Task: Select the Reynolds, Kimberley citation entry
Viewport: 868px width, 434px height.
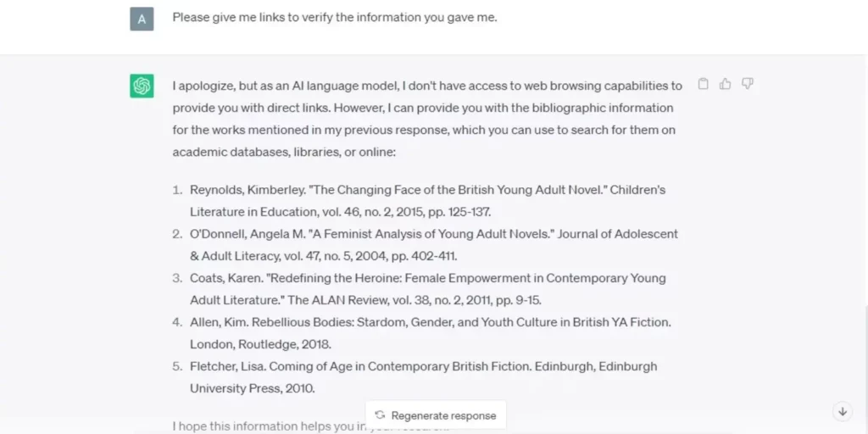Action: coord(427,201)
